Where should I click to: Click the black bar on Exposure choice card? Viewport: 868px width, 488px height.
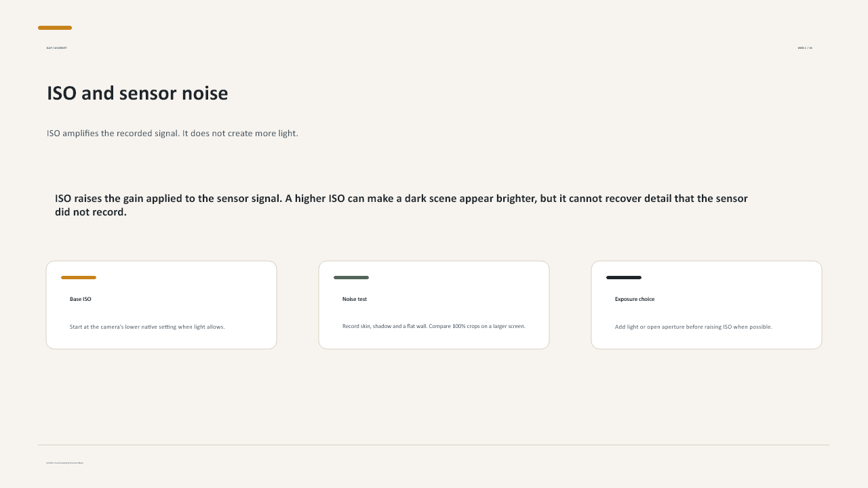(x=624, y=277)
